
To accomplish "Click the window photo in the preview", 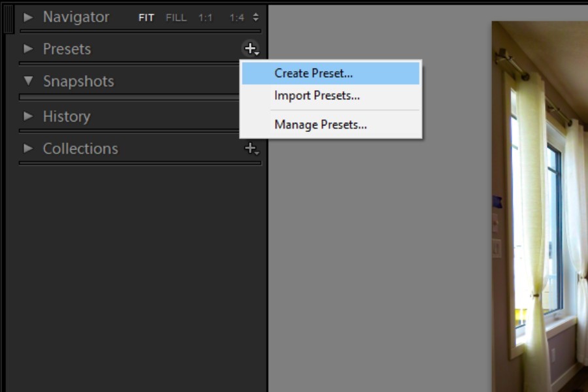I will pyautogui.click(x=540, y=209).
